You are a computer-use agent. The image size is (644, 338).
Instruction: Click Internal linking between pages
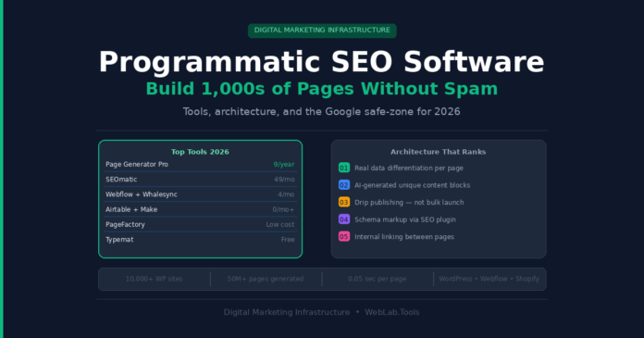pyautogui.click(x=404, y=237)
